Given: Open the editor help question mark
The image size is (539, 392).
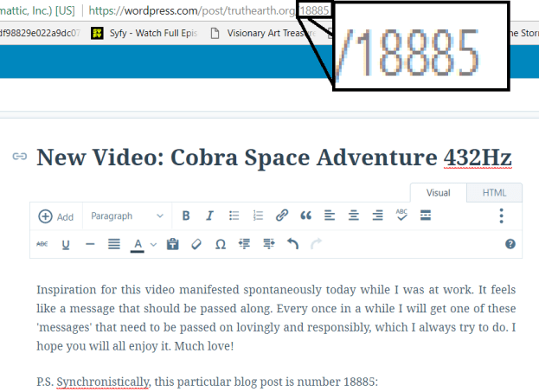Looking at the screenshot, I should tap(510, 244).
